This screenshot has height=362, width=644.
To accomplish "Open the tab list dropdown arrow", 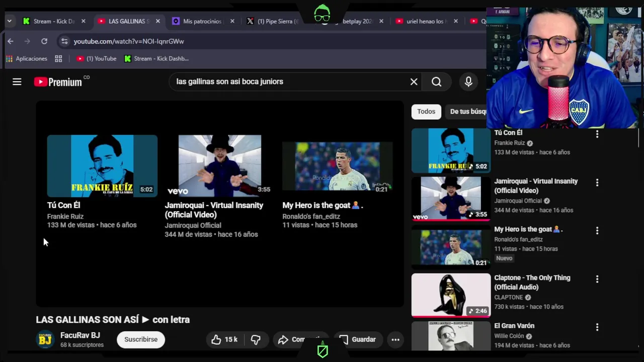I will [x=9, y=21].
